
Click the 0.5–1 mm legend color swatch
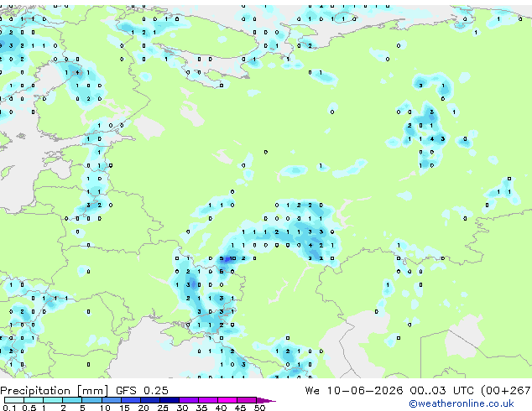(x=34, y=400)
